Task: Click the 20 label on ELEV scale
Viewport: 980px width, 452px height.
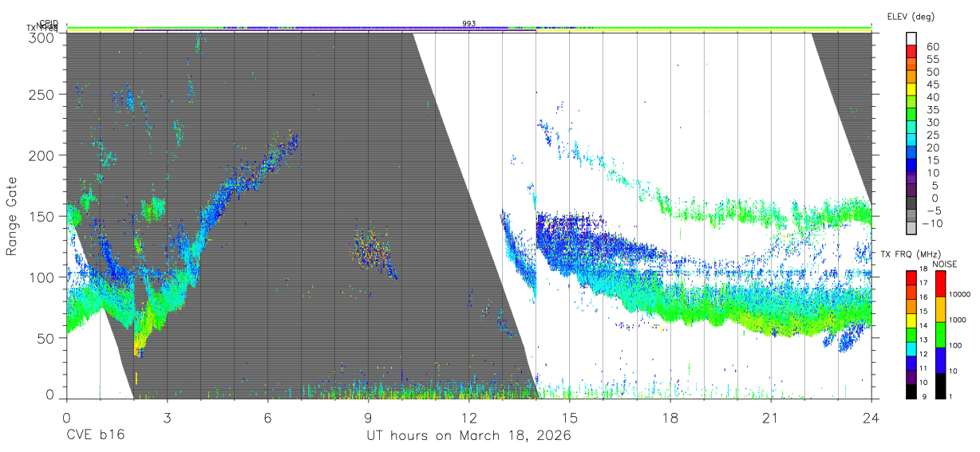Action: click(932, 148)
